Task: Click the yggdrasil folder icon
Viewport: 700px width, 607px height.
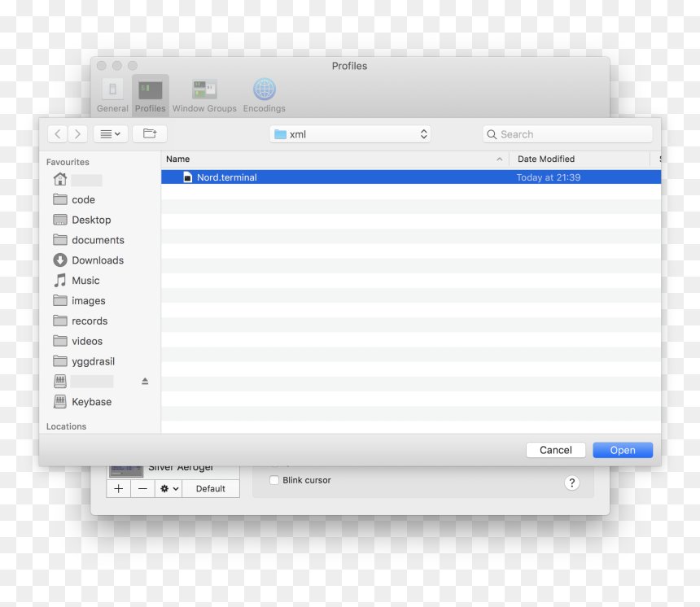Action: tap(60, 360)
